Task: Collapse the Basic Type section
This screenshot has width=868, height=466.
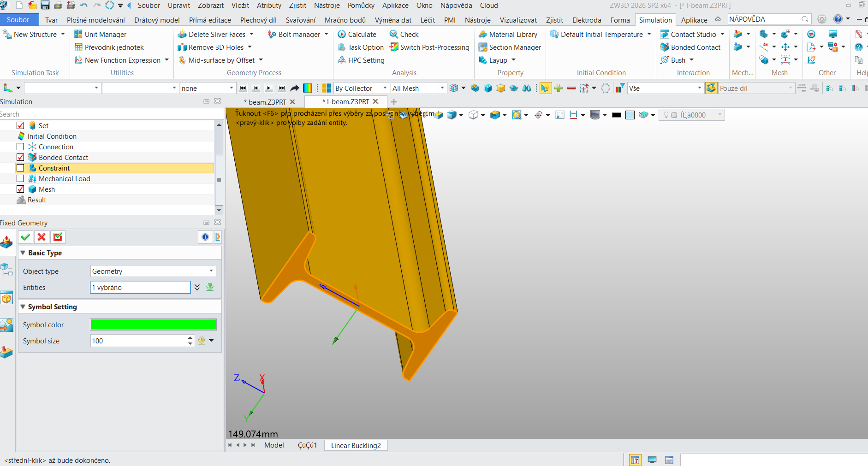Action: pyautogui.click(x=23, y=253)
